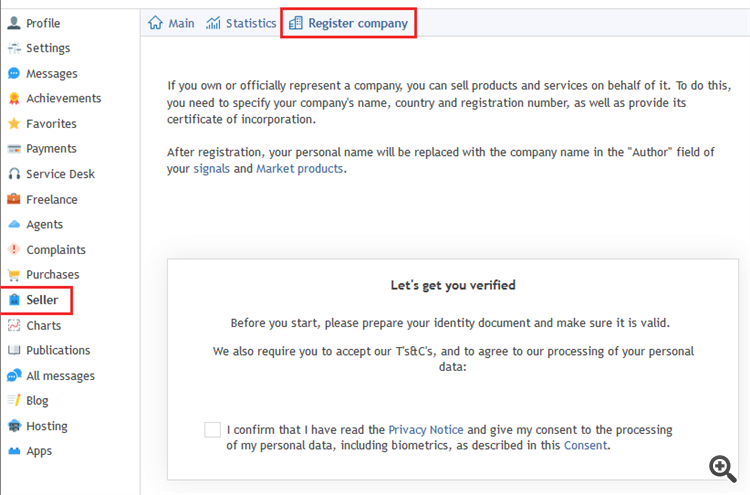
Task: Click the Service Desk headphones icon
Action: point(14,174)
